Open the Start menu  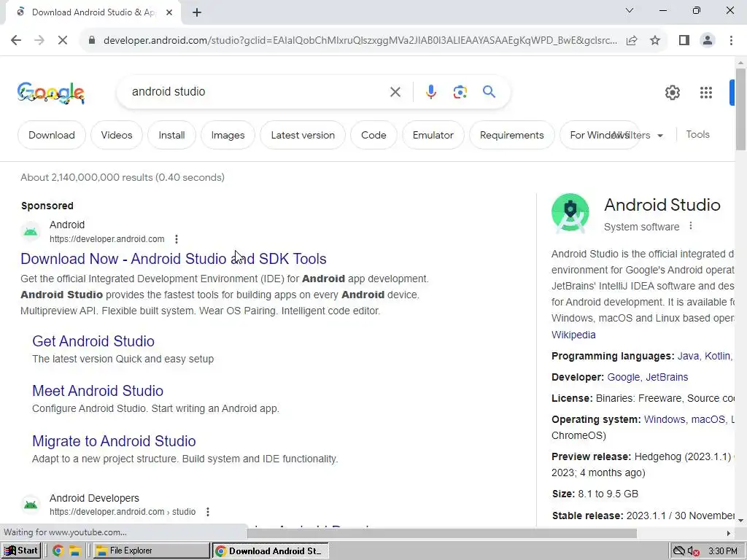tap(21, 551)
